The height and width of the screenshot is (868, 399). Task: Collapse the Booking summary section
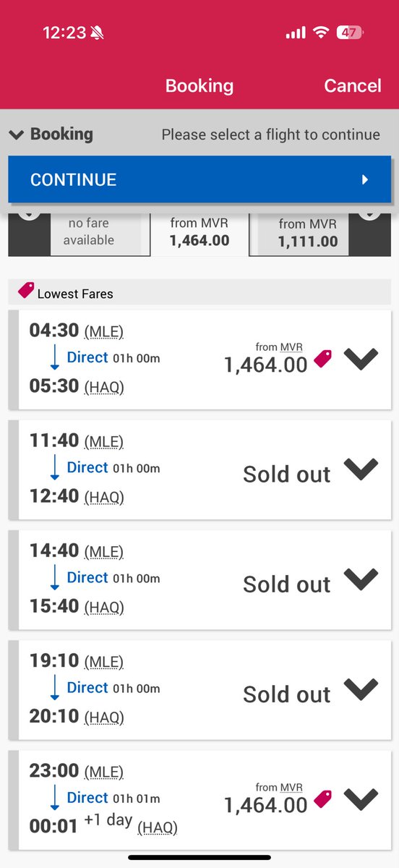[x=51, y=134]
